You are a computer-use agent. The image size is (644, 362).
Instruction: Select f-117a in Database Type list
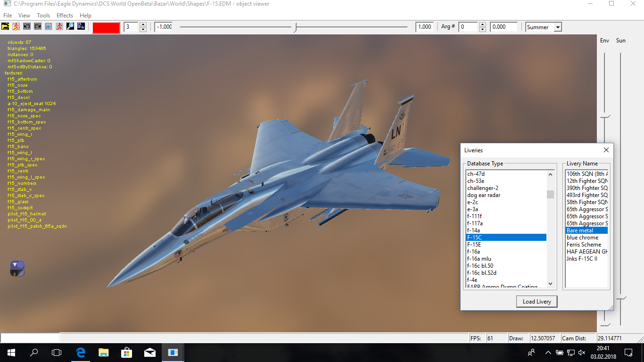(506, 223)
